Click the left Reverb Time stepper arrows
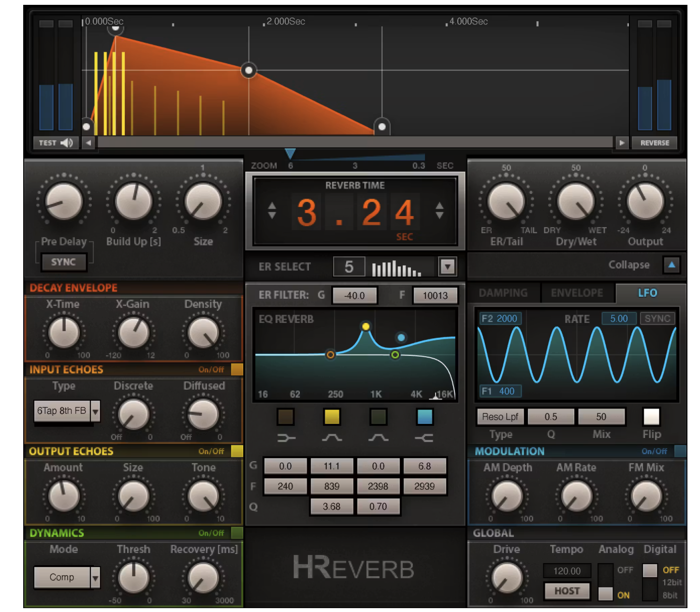 pos(272,210)
